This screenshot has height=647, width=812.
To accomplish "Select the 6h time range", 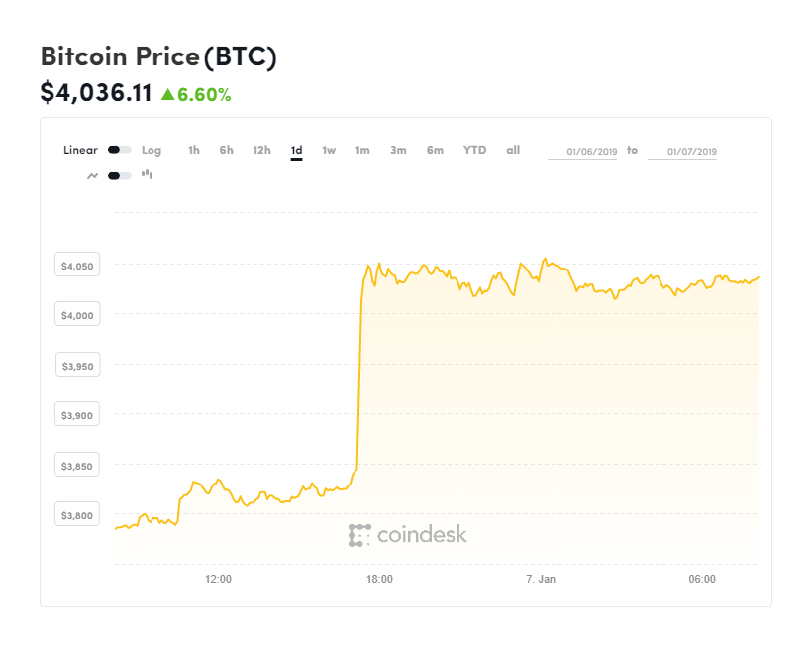I will coord(227,150).
